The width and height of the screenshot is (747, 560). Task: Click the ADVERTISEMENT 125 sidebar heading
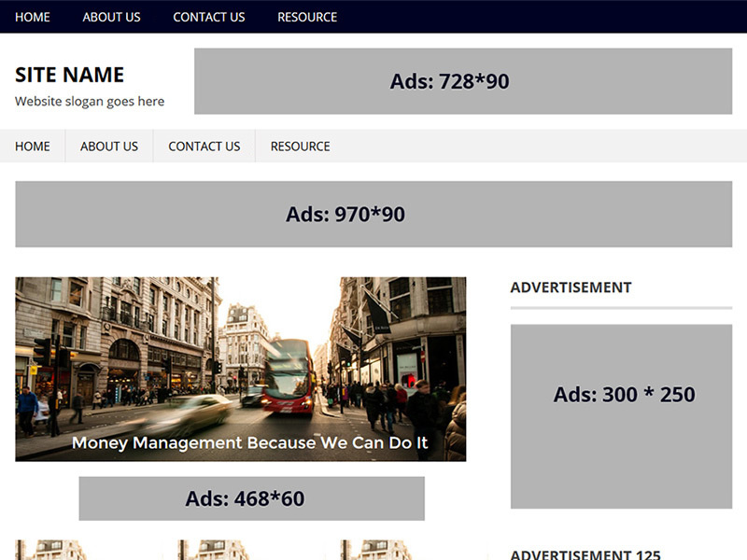pyautogui.click(x=585, y=554)
